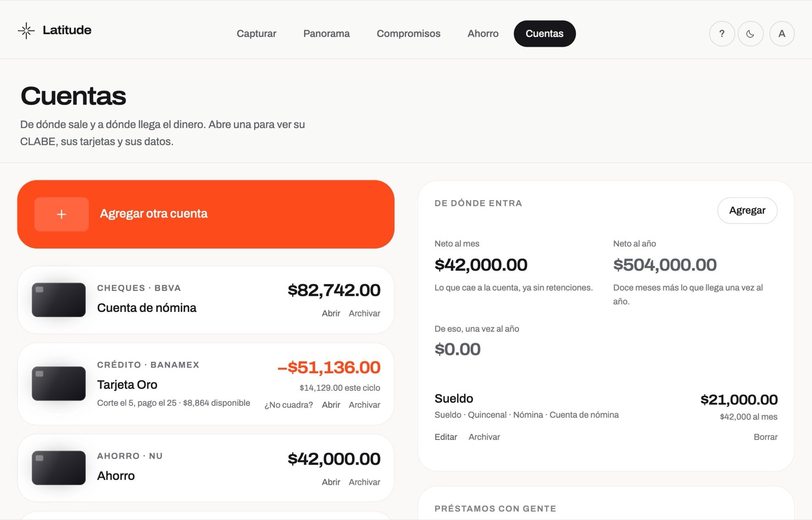Open the Compromisos tab
Screen dimensions: 812x520
point(408,34)
